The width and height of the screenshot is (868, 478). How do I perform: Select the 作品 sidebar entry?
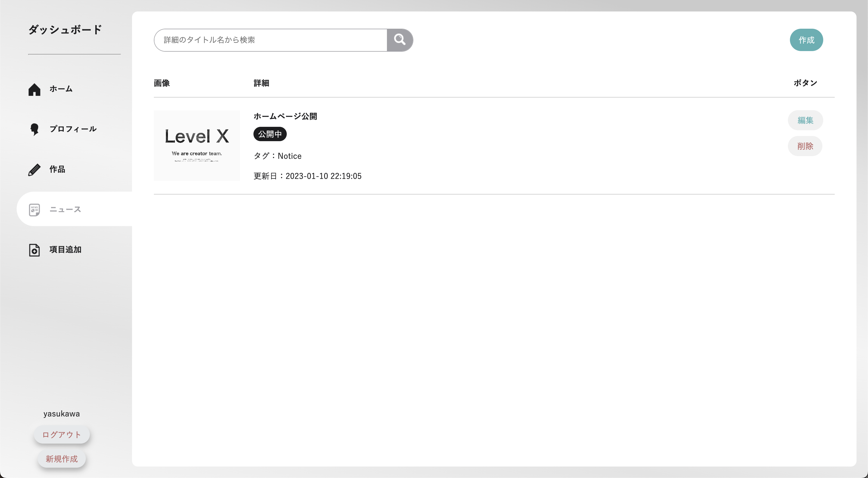click(x=57, y=169)
